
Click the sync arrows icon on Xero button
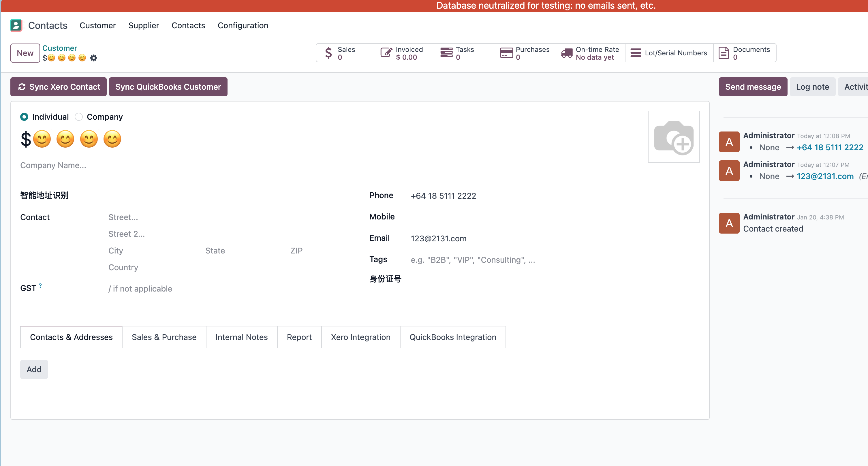pyautogui.click(x=22, y=87)
